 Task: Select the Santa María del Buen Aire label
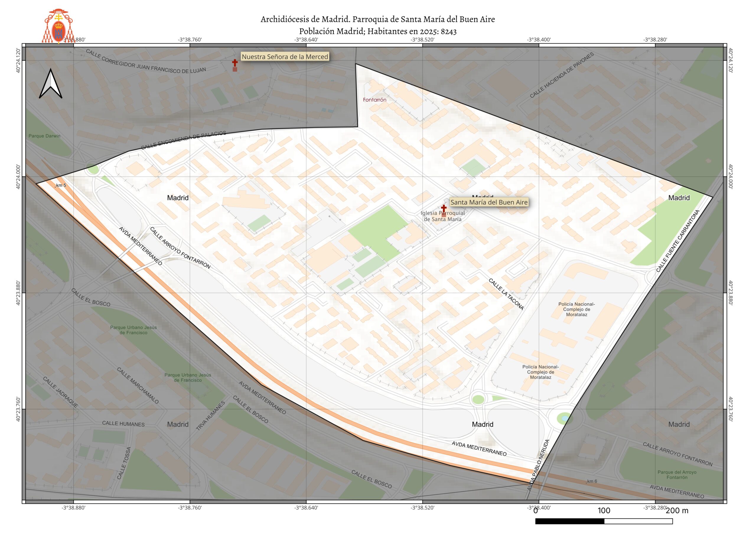pyautogui.click(x=489, y=202)
